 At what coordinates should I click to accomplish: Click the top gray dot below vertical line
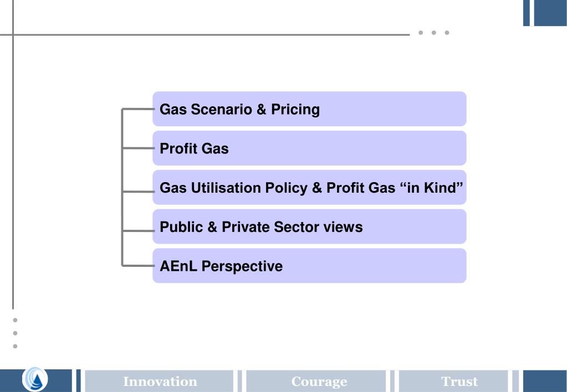tap(15, 320)
